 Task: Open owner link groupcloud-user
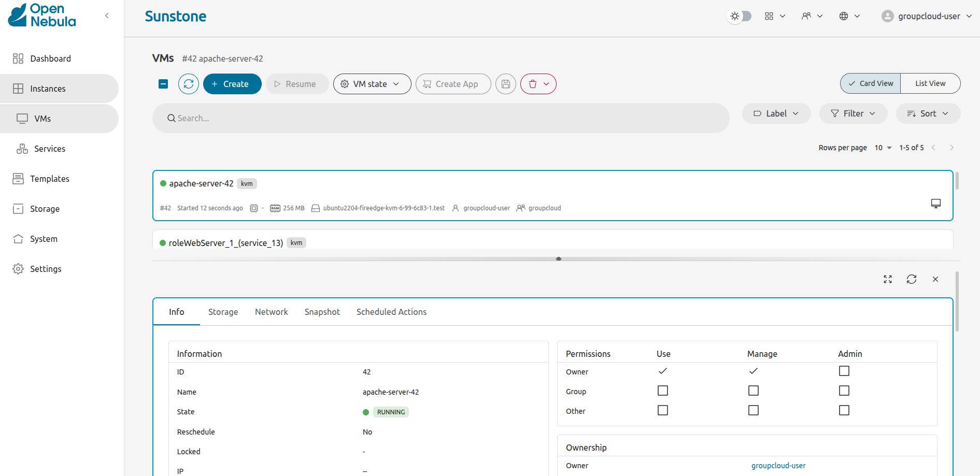tap(778, 465)
